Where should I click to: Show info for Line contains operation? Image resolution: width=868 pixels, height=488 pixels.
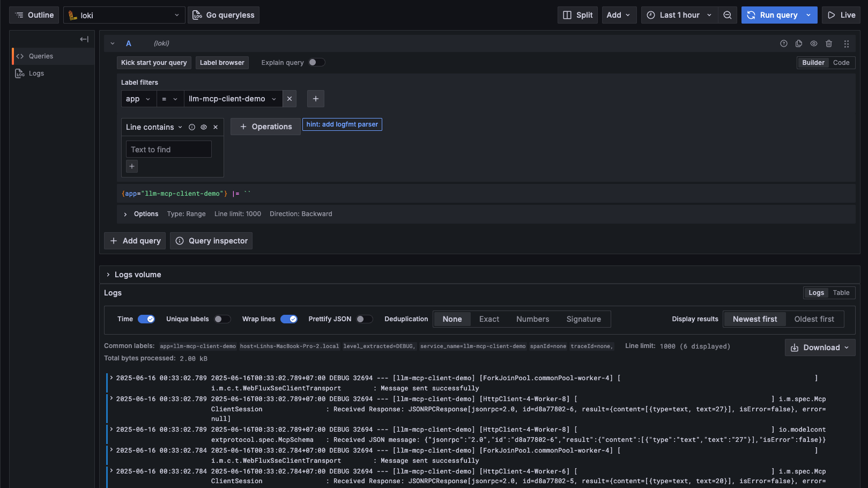(192, 127)
